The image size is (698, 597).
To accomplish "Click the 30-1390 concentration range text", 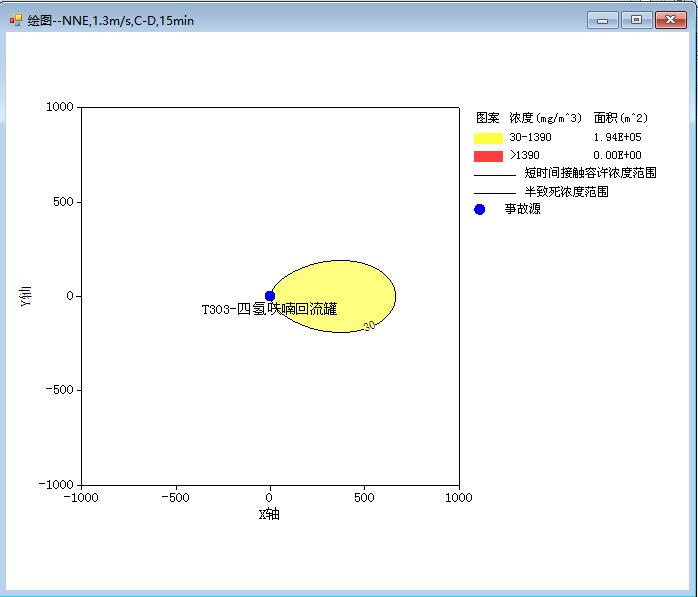I will [x=530, y=137].
